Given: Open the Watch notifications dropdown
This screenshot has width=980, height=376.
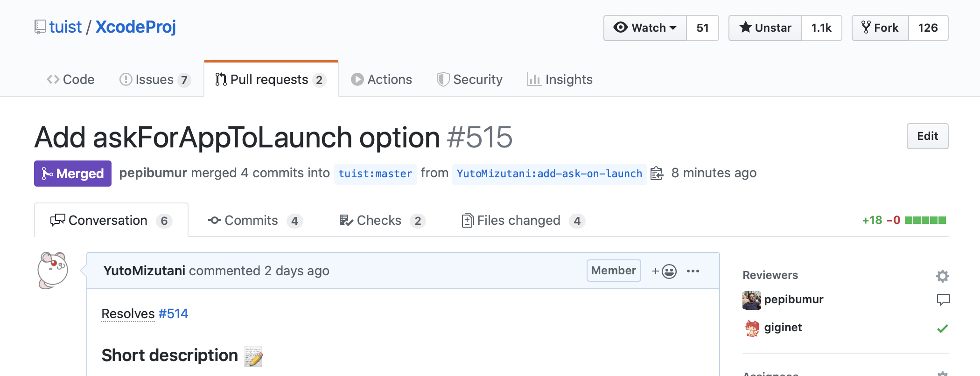Looking at the screenshot, I should (x=645, y=28).
